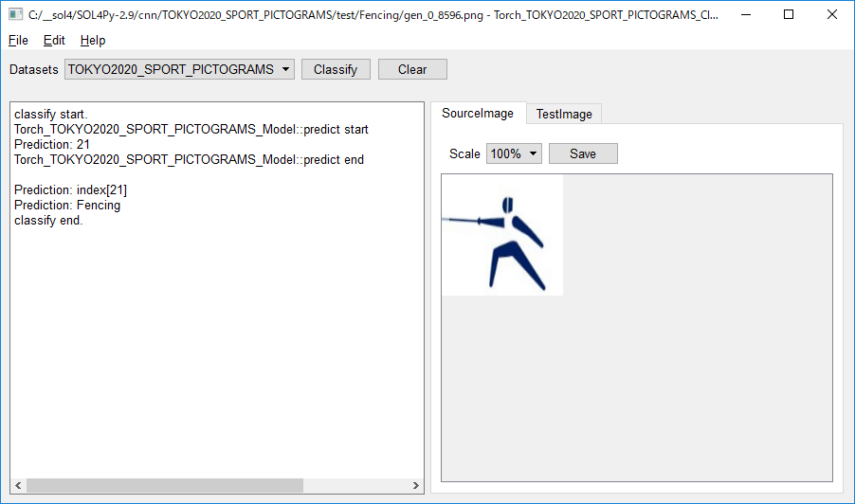The image size is (855, 504).
Task: Select the fencing pictogram image
Action: (x=502, y=235)
